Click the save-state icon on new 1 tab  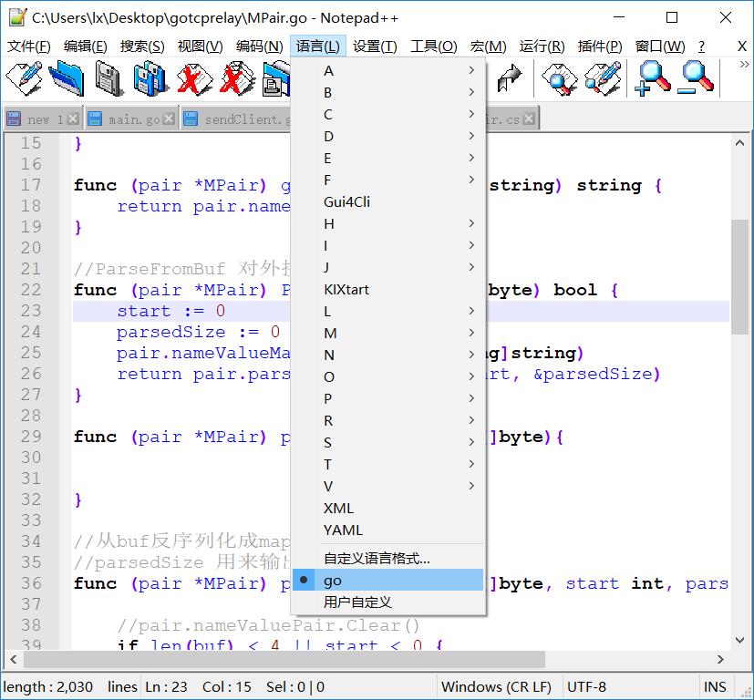tap(14, 118)
